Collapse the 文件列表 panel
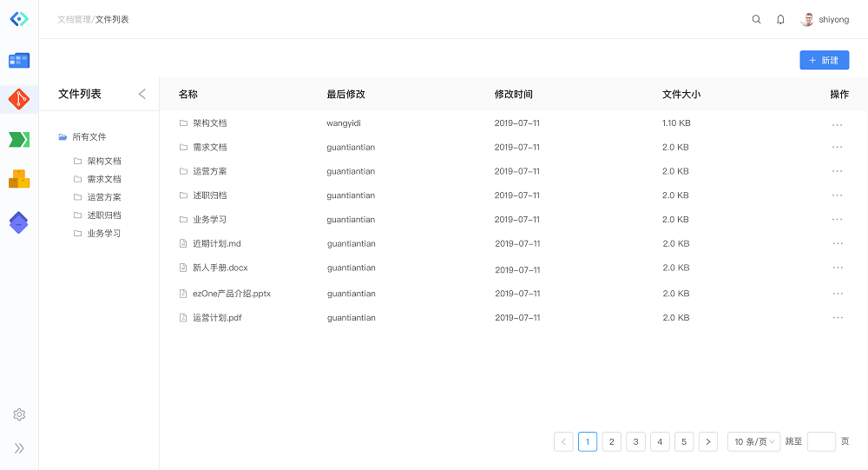Screen dimensions: 868x470 (x=142, y=94)
